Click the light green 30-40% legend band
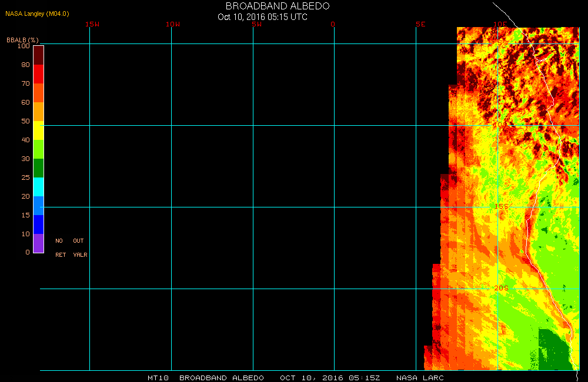 [38, 149]
